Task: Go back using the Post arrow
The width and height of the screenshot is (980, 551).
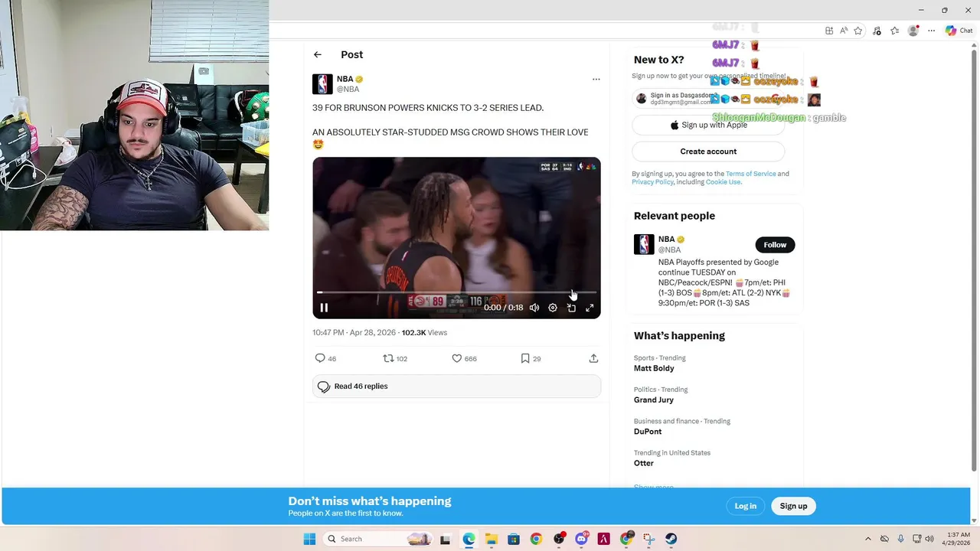Action: [x=318, y=54]
